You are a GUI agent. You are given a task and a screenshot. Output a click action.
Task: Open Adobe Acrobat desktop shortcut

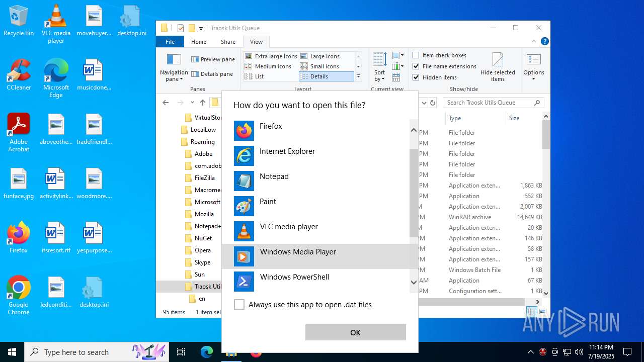click(x=19, y=132)
